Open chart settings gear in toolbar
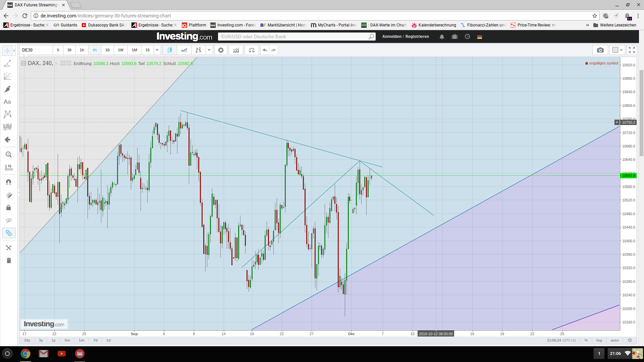Viewport: 644px width, 362px height. coord(221,50)
